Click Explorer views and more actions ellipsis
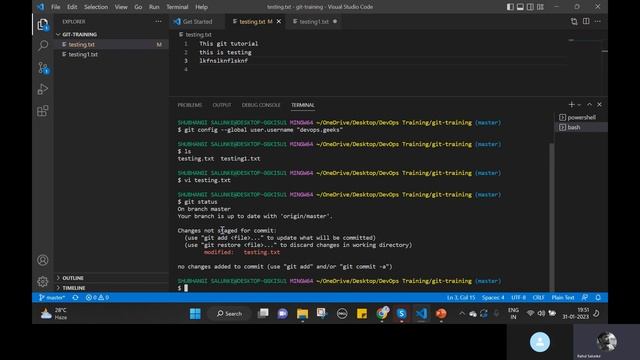Viewport: 640px width, 360px height. pos(158,22)
